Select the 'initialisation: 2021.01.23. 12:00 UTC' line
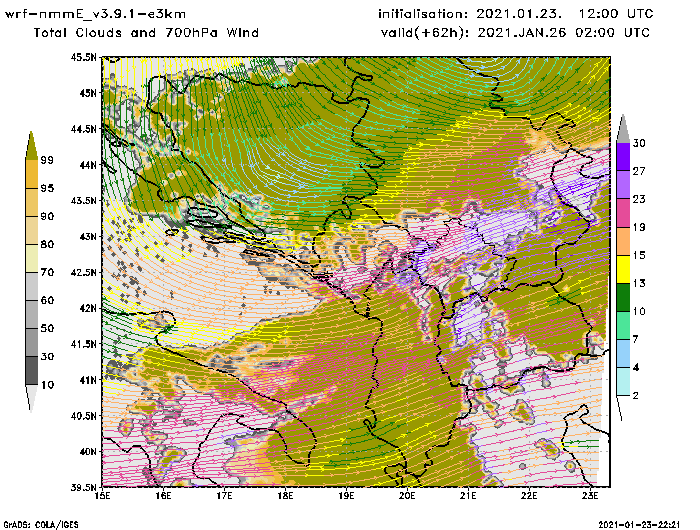 point(516,14)
